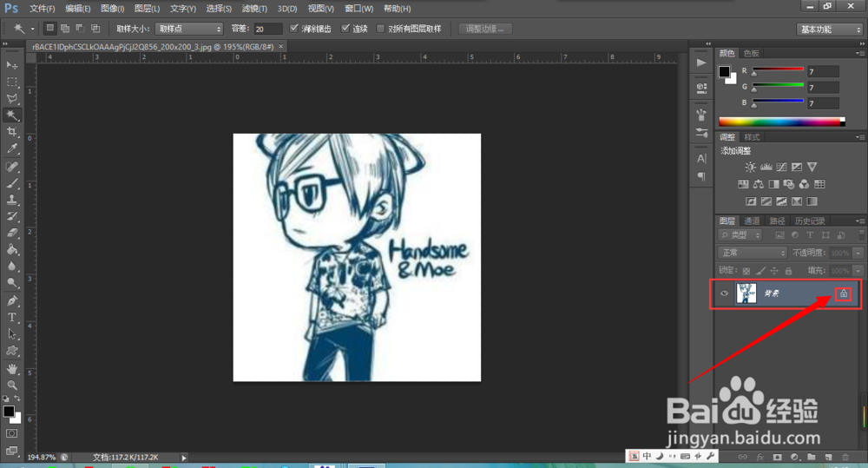Click Intersect with selection mode icon
Screen dimensions: 868x468
pos(95,29)
